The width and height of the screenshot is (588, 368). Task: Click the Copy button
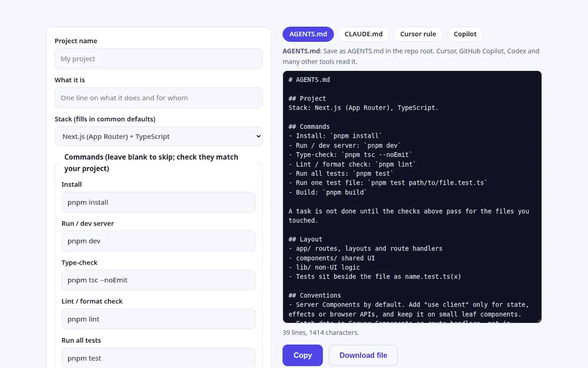pos(302,355)
